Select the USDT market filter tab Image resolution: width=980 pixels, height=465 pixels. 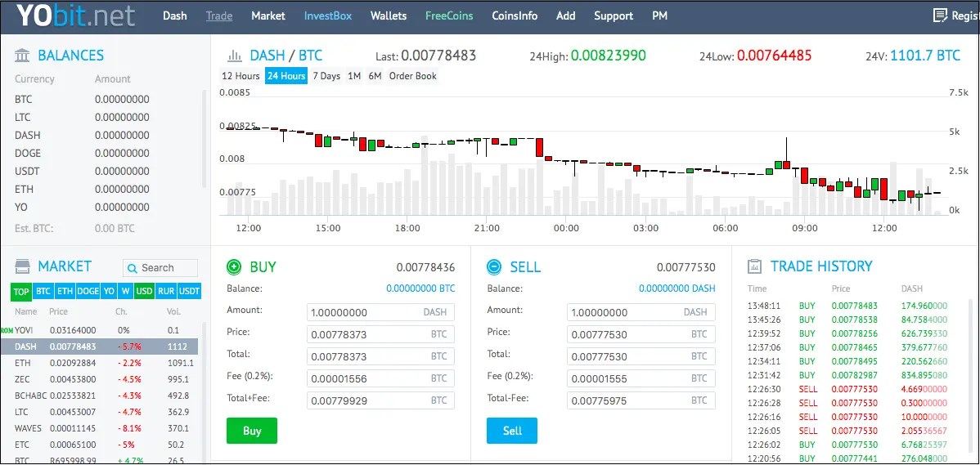click(190, 292)
